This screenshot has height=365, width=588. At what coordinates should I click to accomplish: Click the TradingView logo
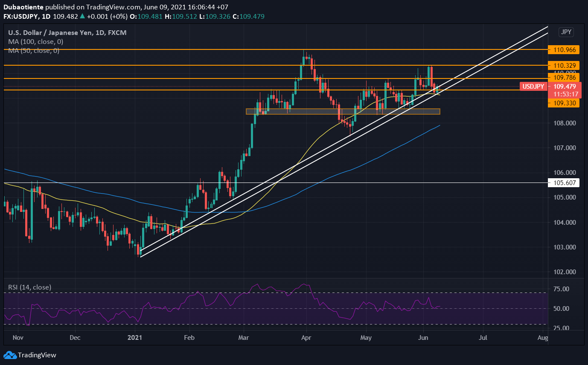point(30,355)
